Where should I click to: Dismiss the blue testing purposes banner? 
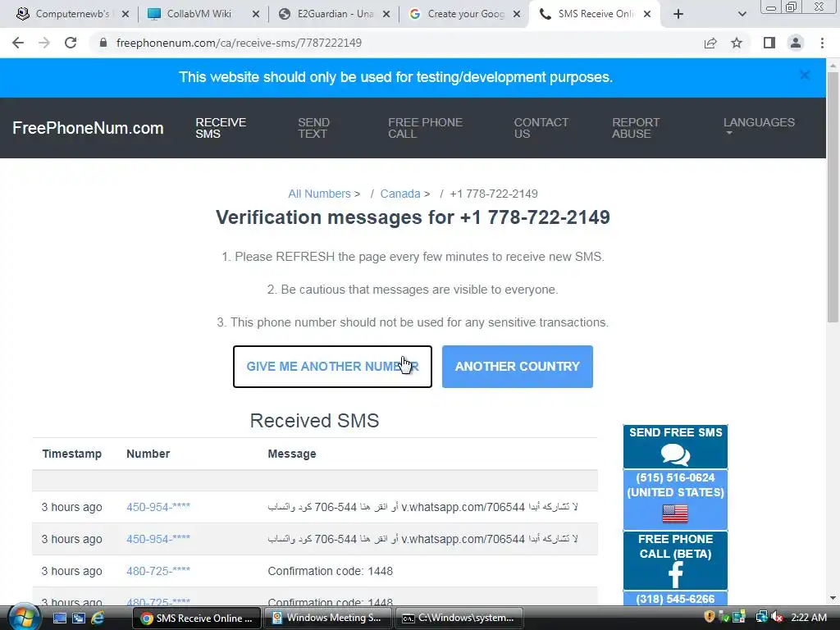point(805,75)
